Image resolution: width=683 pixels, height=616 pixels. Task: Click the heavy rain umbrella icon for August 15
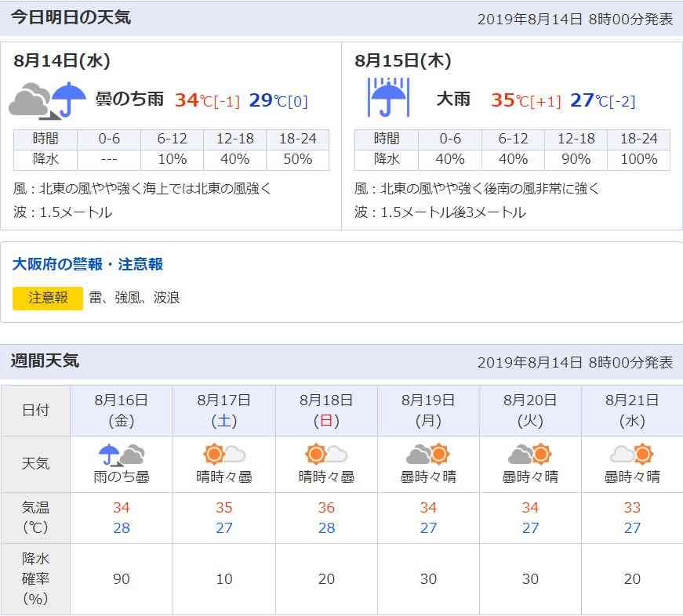(x=388, y=97)
